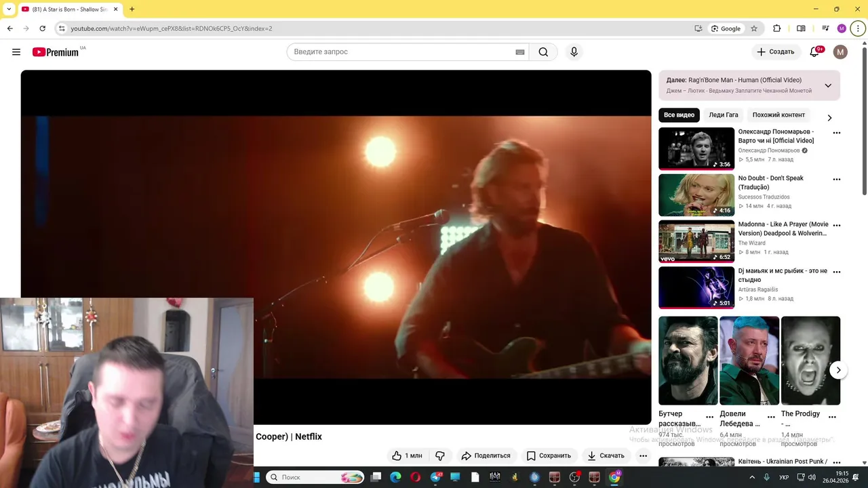Open options for Madonna Like A Prayer video

click(x=836, y=226)
